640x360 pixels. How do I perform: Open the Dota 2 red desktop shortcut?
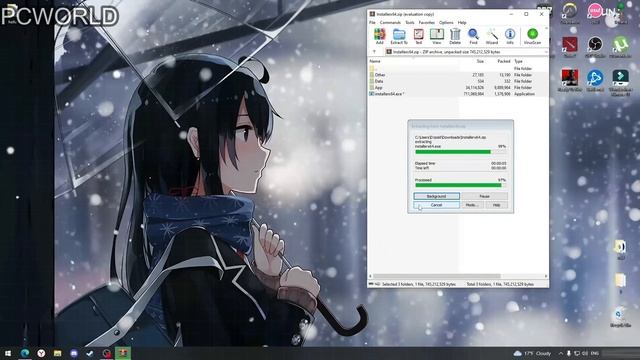point(569,46)
